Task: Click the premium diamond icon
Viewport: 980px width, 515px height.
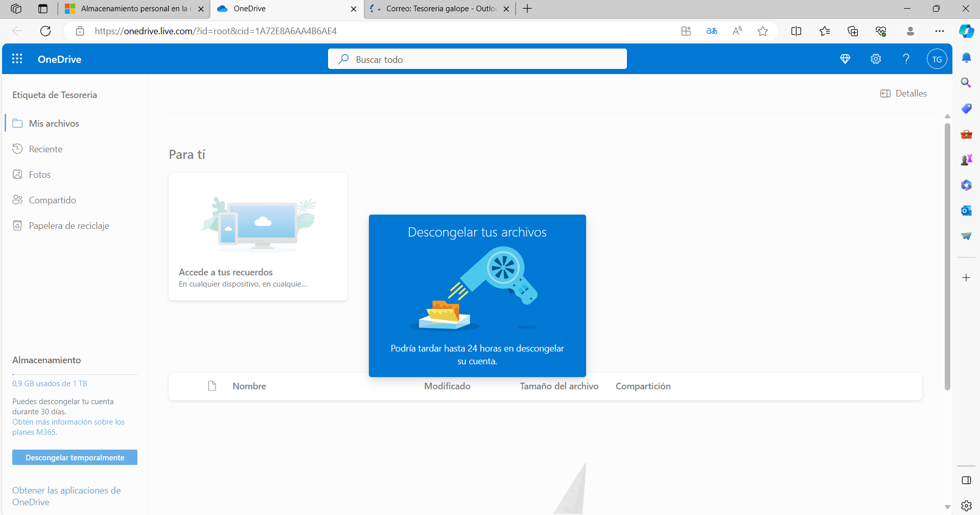Action: tap(845, 59)
